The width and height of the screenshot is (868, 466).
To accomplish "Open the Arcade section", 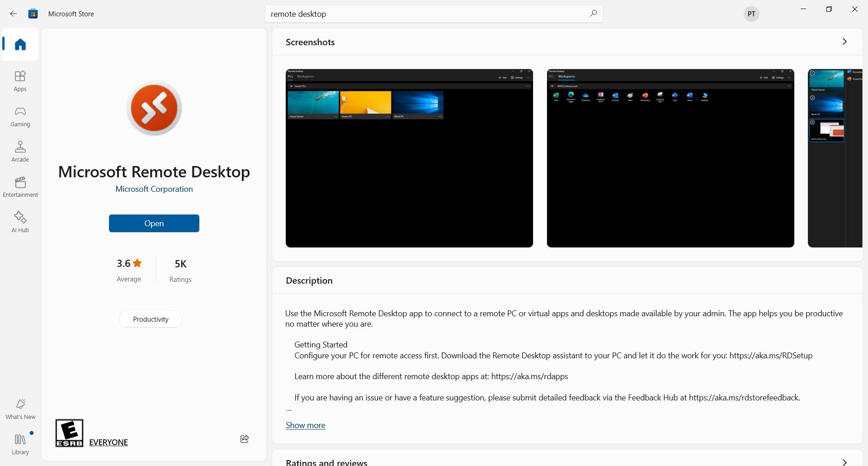I will [x=20, y=152].
